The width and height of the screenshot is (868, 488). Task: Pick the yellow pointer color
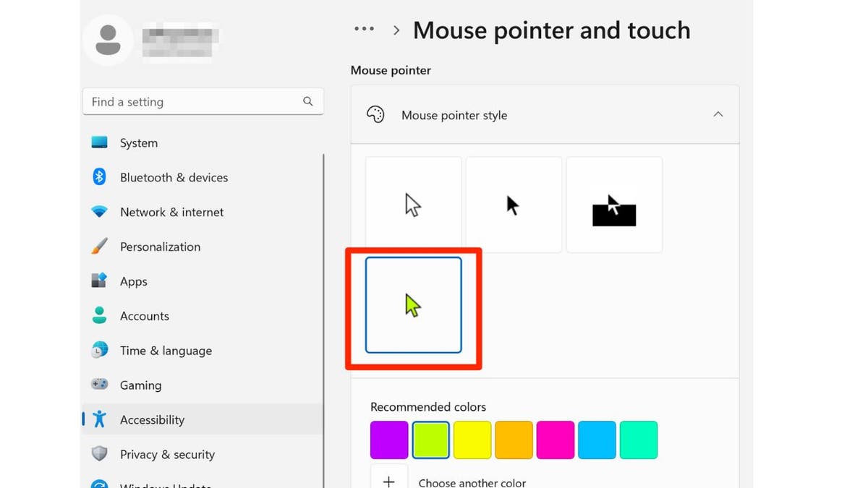472,440
